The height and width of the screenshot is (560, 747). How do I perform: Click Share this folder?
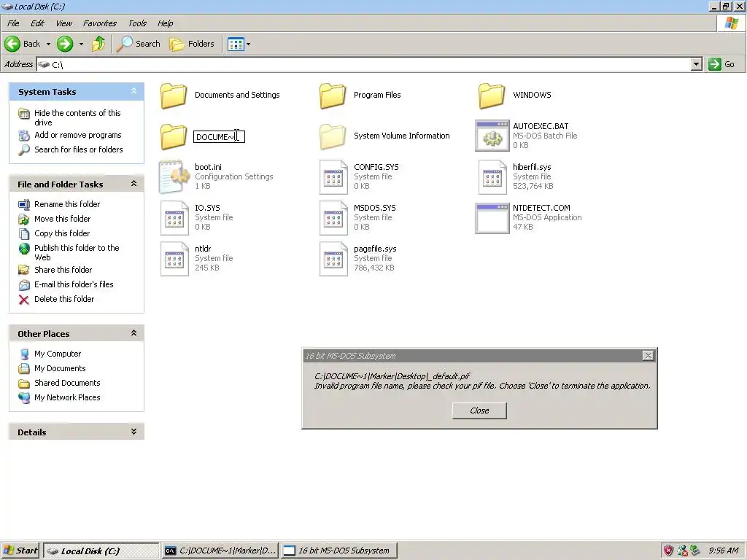pos(63,270)
